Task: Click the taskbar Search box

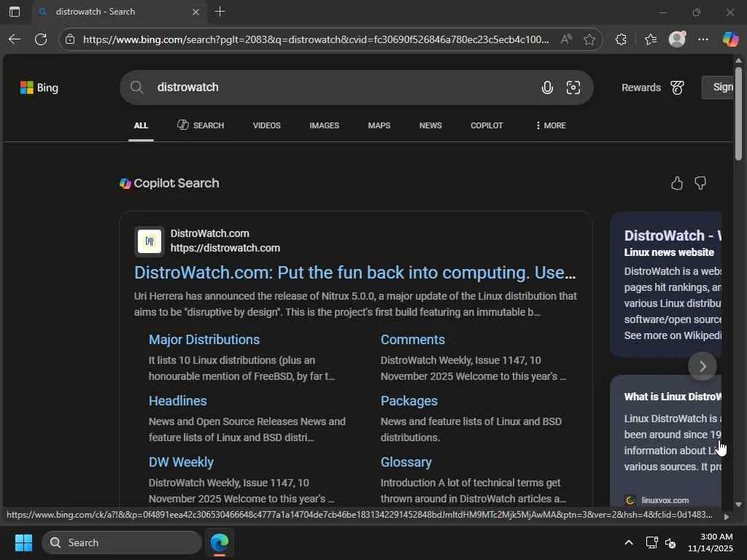Action: pyautogui.click(x=122, y=542)
